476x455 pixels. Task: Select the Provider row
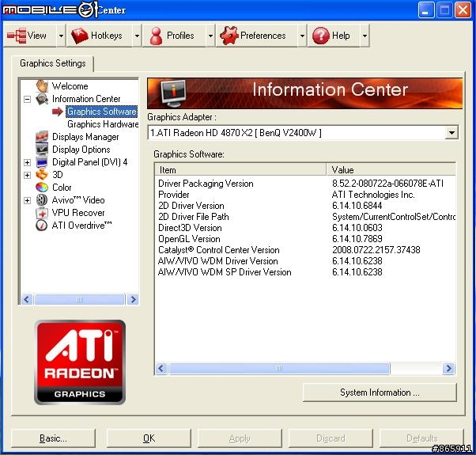click(305, 195)
